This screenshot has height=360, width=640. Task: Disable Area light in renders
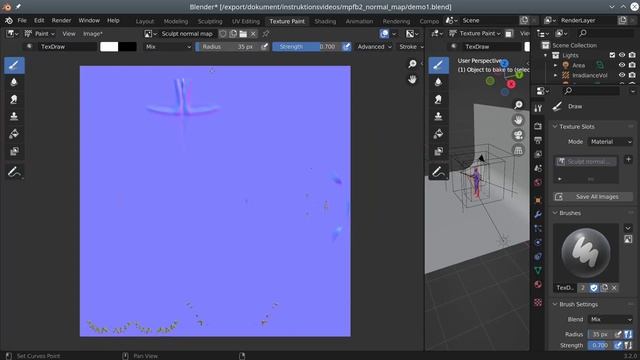click(x=632, y=65)
